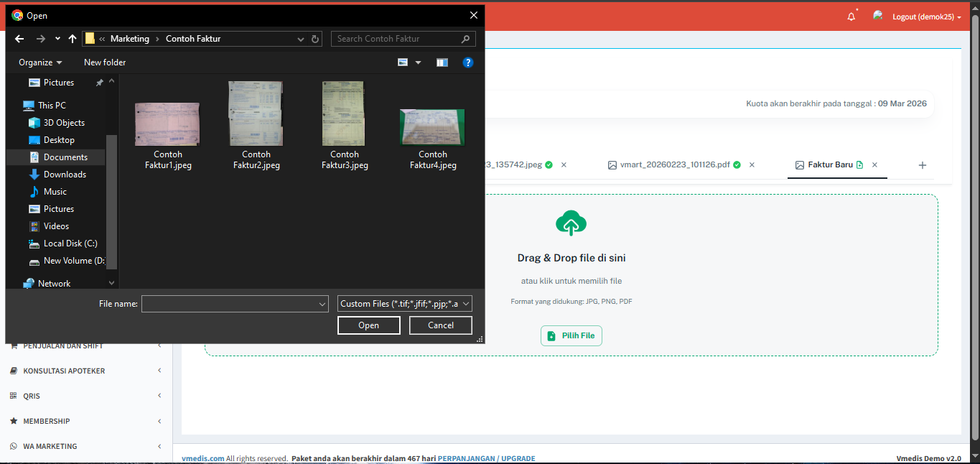
Task: Switch to vmart_20260223_101126.pdf tab
Action: pyautogui.click(x=674, y=165)
